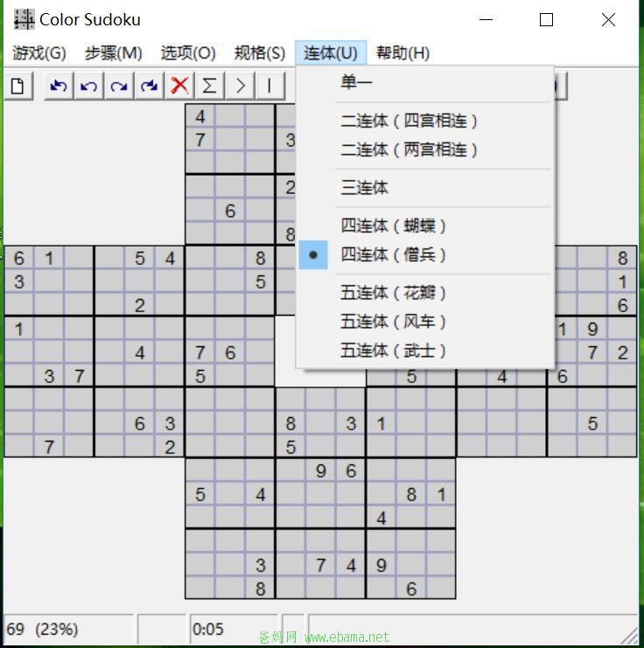
Task: Choose 二连体（四宫相连） layout
Action: (425, 121)
